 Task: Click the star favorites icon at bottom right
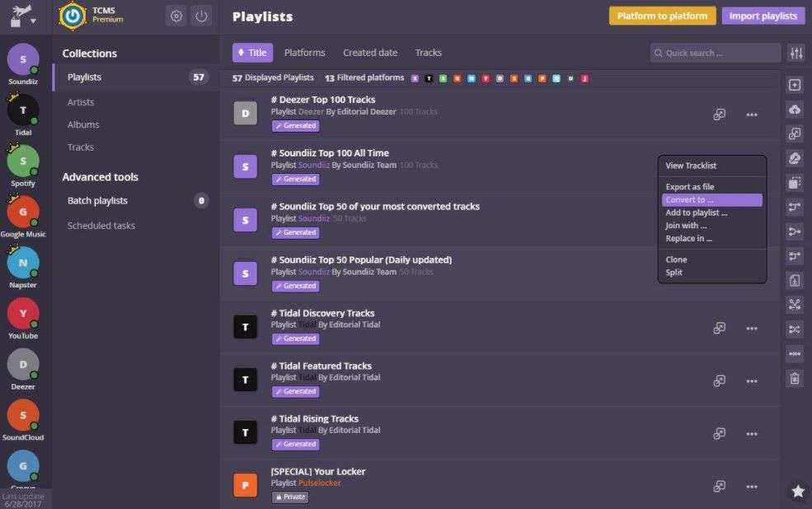pyautogui.click(x=797, y=491)
